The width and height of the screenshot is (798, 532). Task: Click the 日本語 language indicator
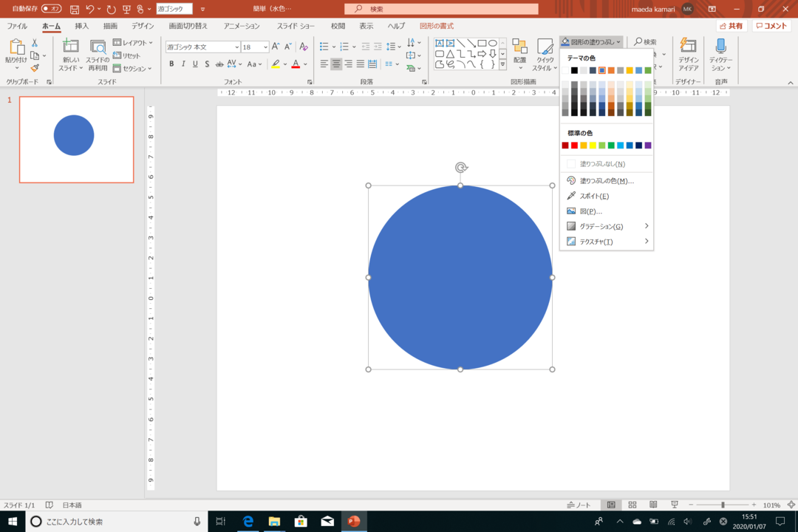pos(72,505)
